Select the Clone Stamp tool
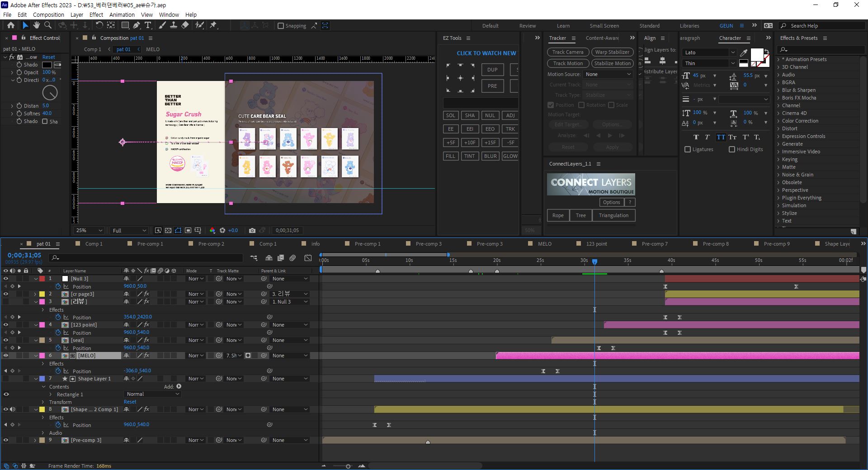The image size is (868, 470). click(x=173, y=25)
